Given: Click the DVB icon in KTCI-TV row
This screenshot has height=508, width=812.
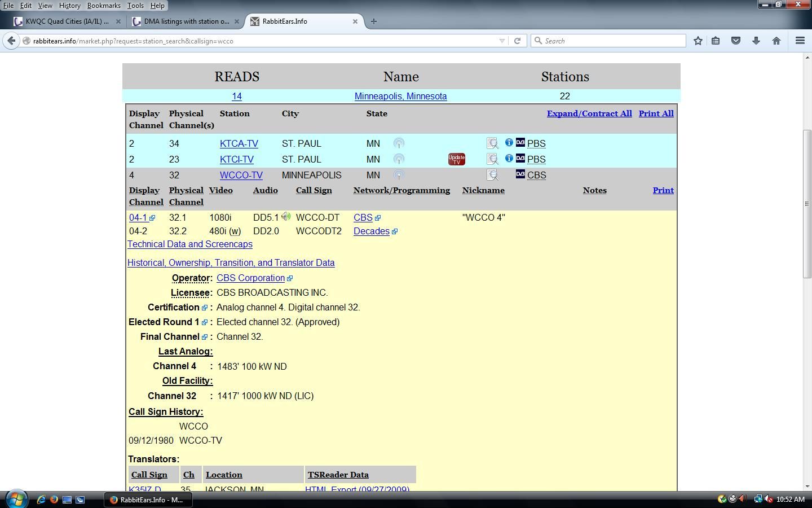Looking at the screenshot, I should [520, 158].
